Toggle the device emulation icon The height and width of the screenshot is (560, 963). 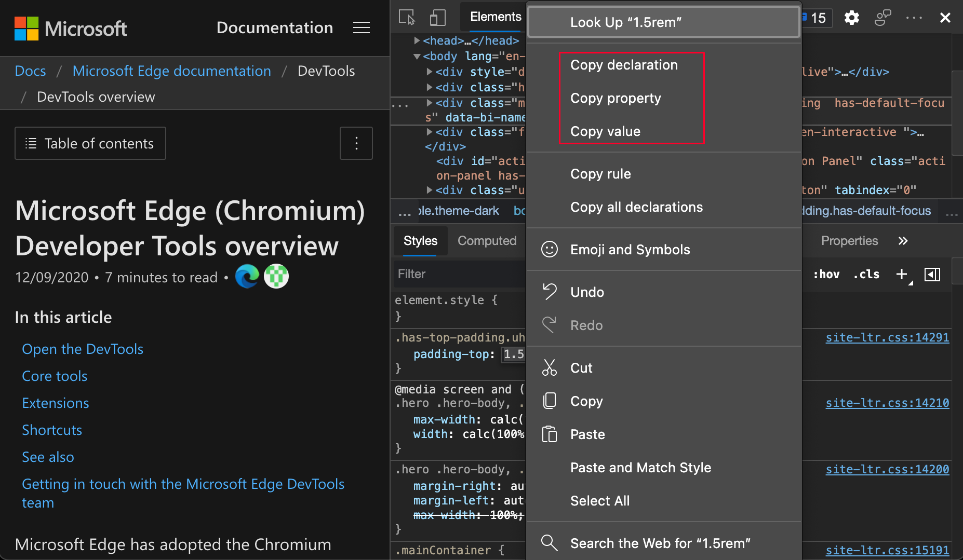coord(437,17)
